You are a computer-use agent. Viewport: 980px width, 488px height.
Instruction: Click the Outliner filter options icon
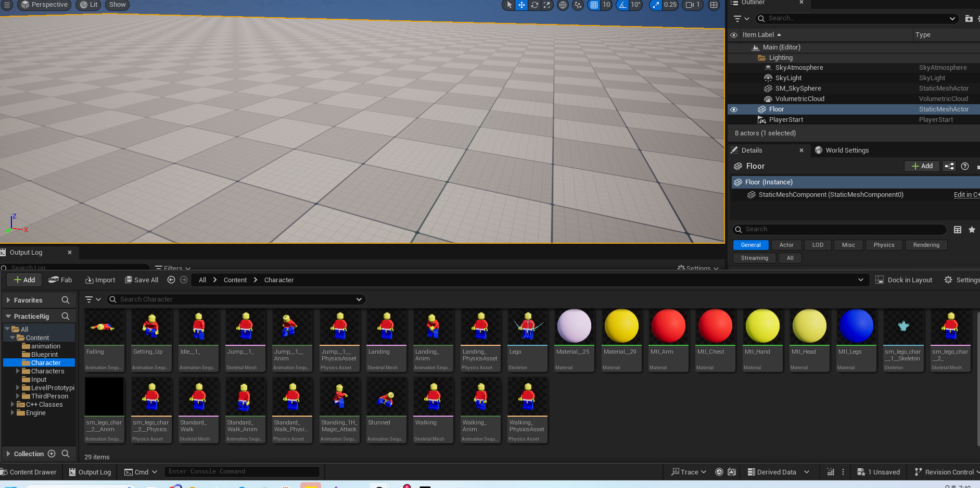[x=741, y=19]
